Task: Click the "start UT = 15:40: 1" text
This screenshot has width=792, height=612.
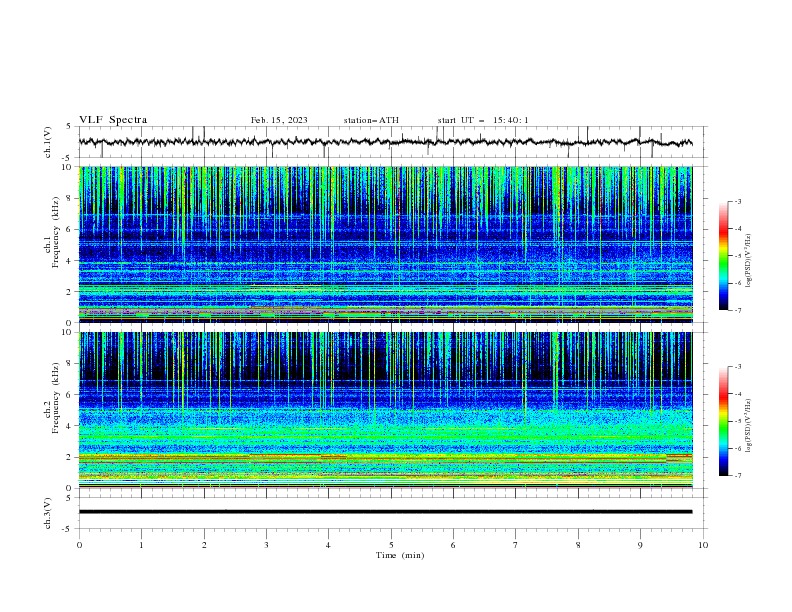Action: point(483,120)
